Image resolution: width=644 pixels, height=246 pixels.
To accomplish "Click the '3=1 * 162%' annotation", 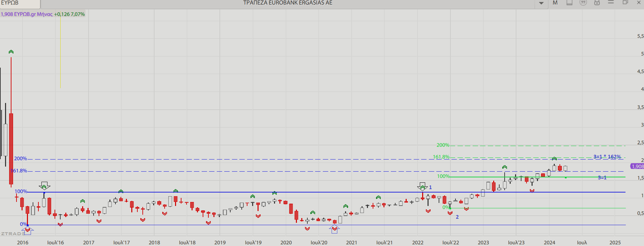I will click(x=607, y=157).
